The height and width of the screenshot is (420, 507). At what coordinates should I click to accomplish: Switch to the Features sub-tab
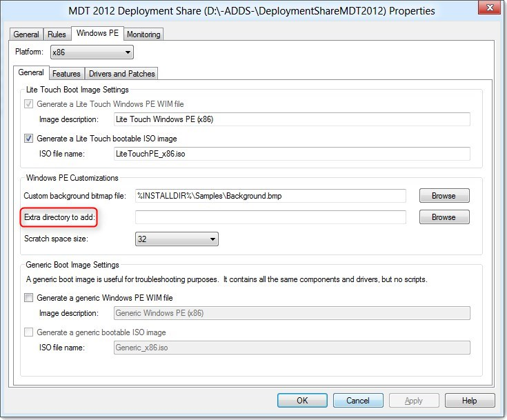[x=66, y=74]
